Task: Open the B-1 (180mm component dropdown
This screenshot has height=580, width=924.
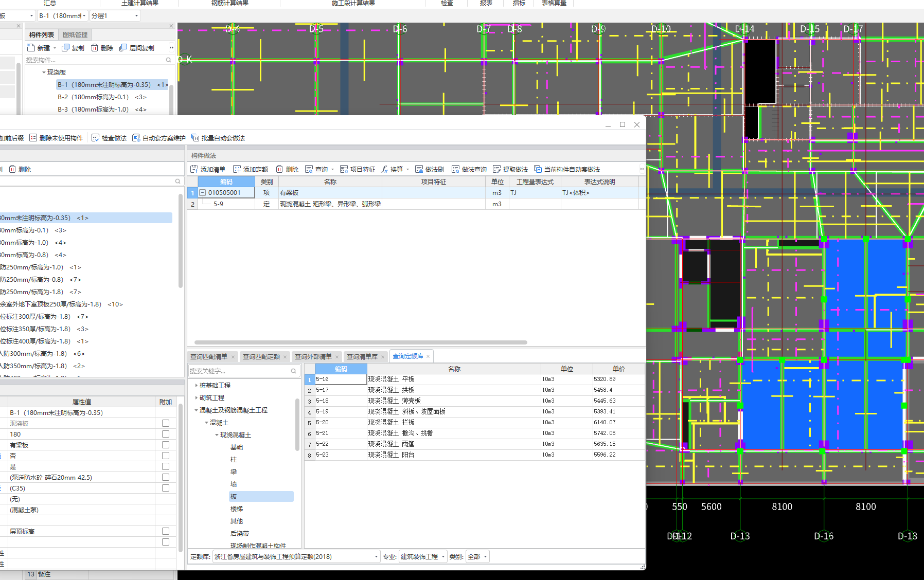Action: (x=63, y=16)
